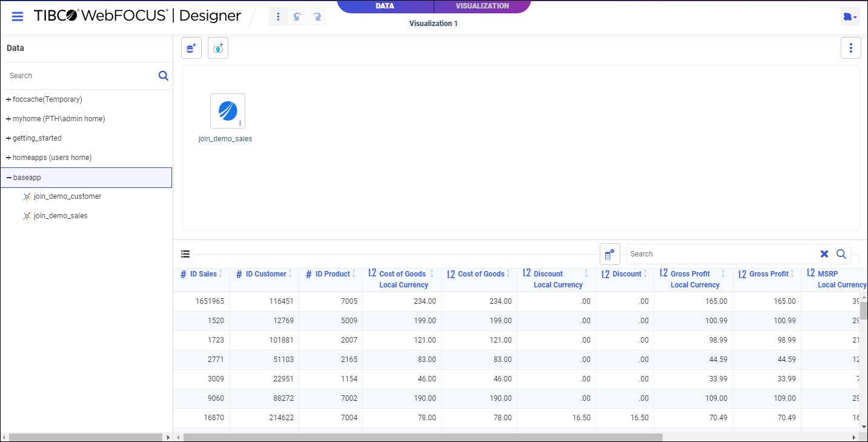This screenshot has height=442, width=868.
Task: Switch to the DATA tab
Action: 385,6
